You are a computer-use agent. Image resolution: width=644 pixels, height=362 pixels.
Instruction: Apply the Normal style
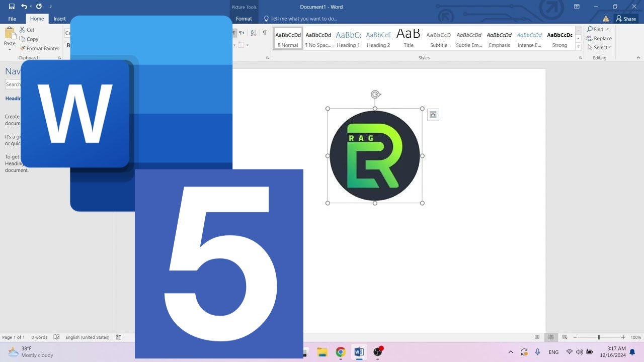(288, 38)
